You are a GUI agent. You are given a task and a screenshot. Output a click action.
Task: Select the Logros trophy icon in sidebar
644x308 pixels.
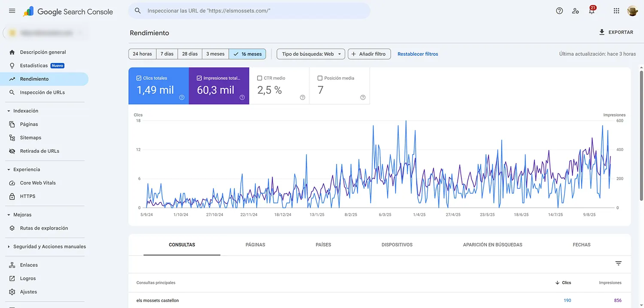12,278
